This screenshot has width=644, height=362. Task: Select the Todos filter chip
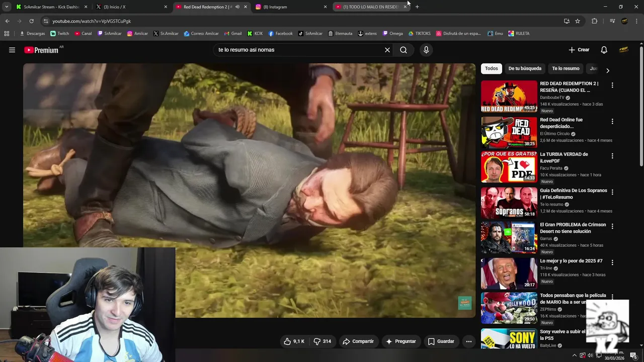point(492,69)
